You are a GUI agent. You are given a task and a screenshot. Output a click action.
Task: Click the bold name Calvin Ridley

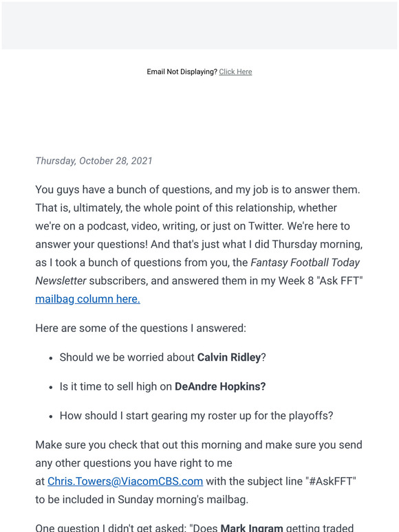pyautogui.click(x=229, y=357)
